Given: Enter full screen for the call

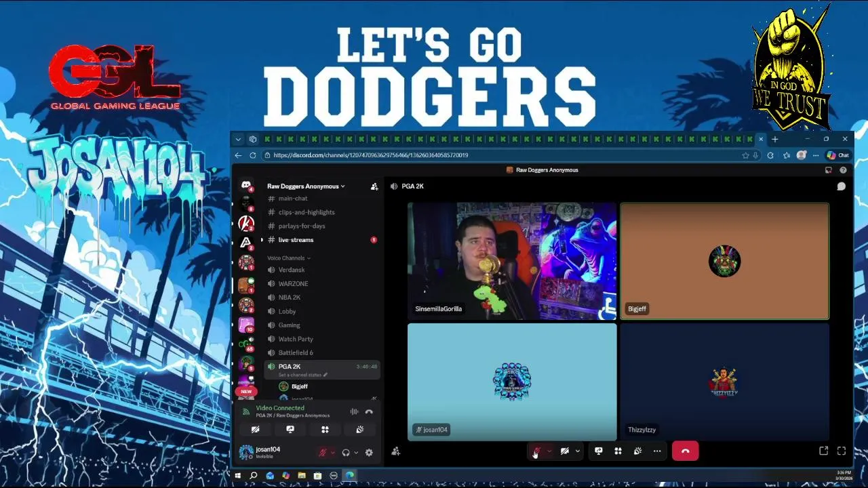Looking at the screenshot, I should click(842, 451).
